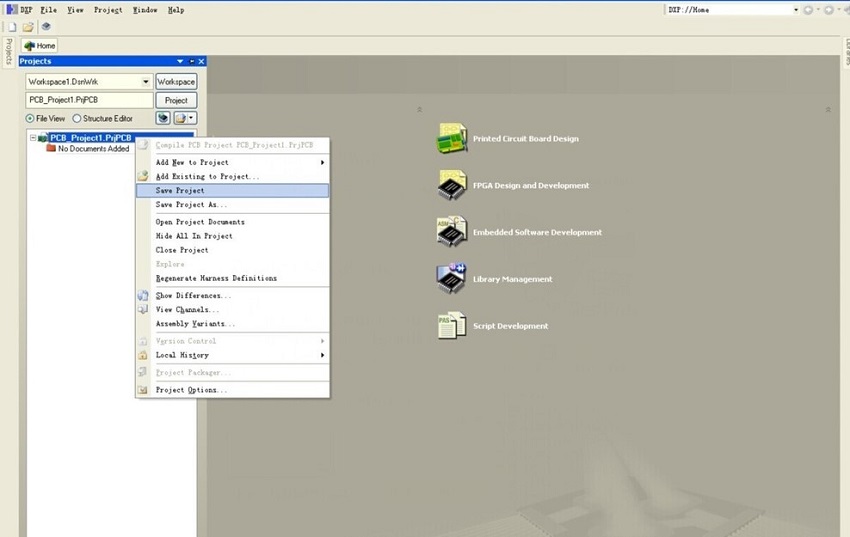Open the Help menu
The height and width of the screenshot is (537, 850).
click(176, 10)
